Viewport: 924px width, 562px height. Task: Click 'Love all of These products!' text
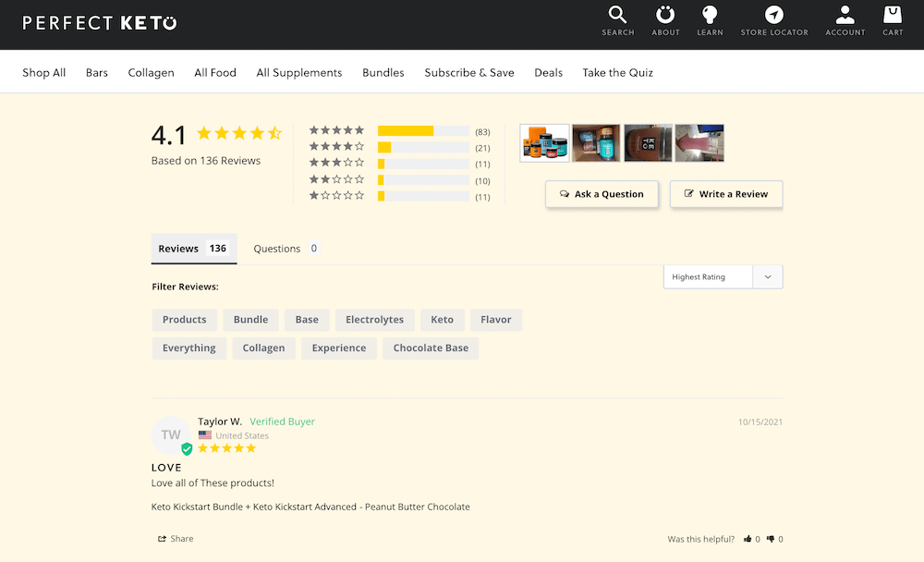[213, 483]
